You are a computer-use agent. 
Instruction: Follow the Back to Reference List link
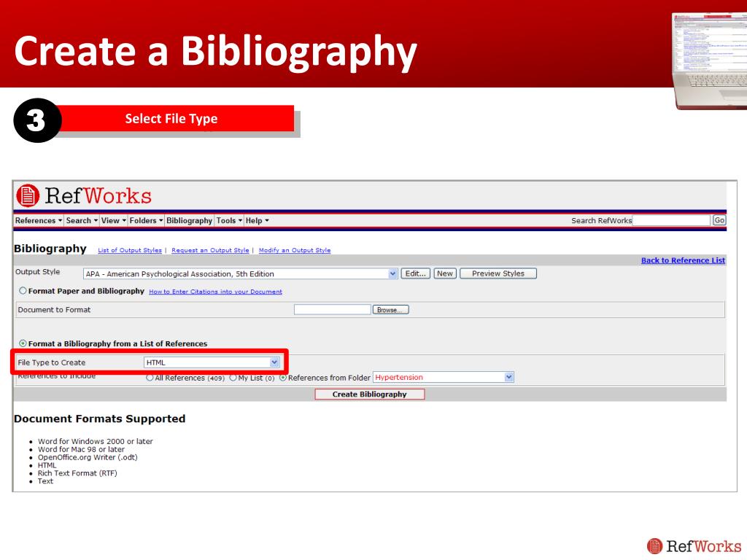coord(683,260)
